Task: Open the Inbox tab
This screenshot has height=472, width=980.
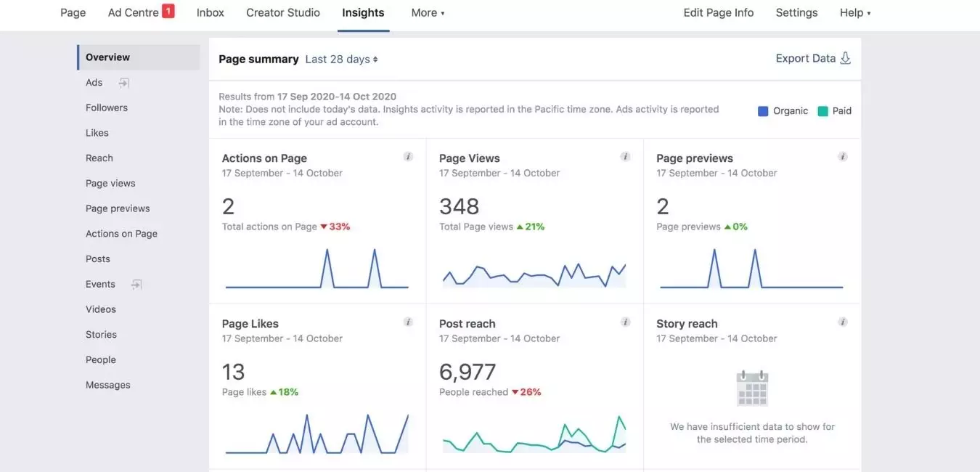Action: (211, 13)
